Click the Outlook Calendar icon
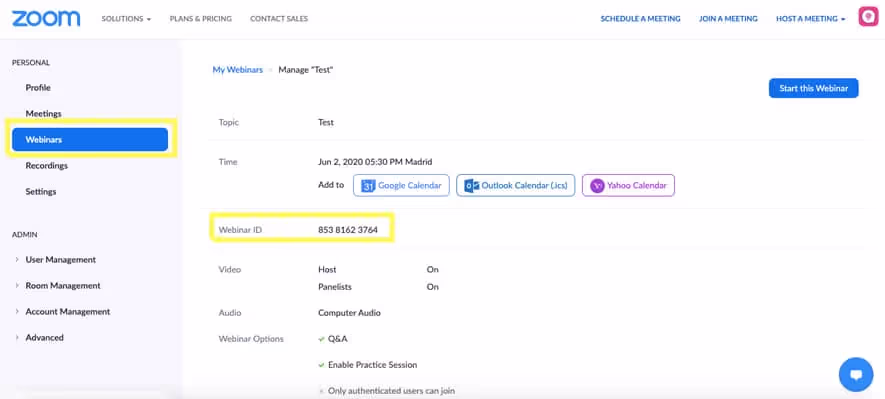Viewport: 885px width, 399px height. 471,185
